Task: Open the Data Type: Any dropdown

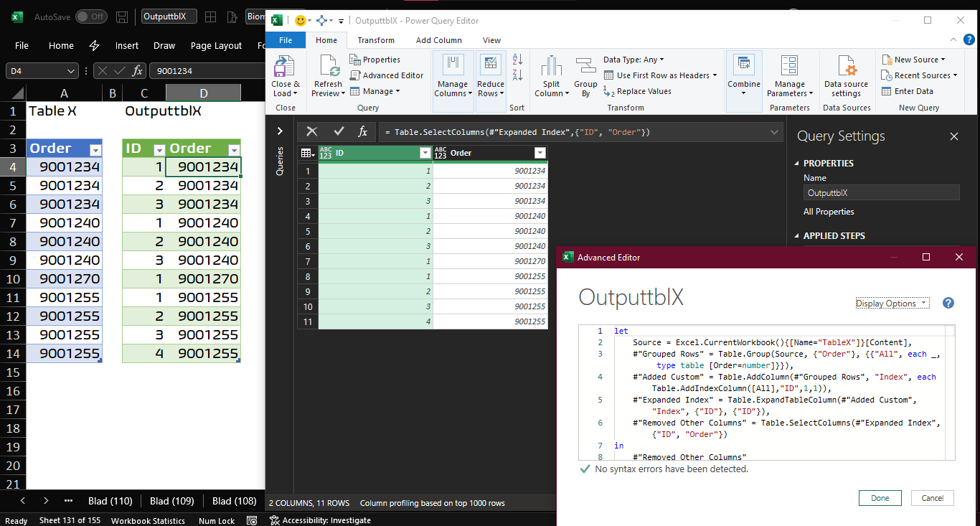Action: (633, 60)
